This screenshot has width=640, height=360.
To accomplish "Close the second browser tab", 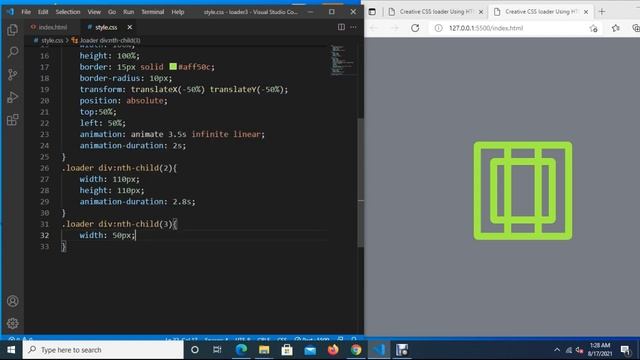I will coord(586,12).
